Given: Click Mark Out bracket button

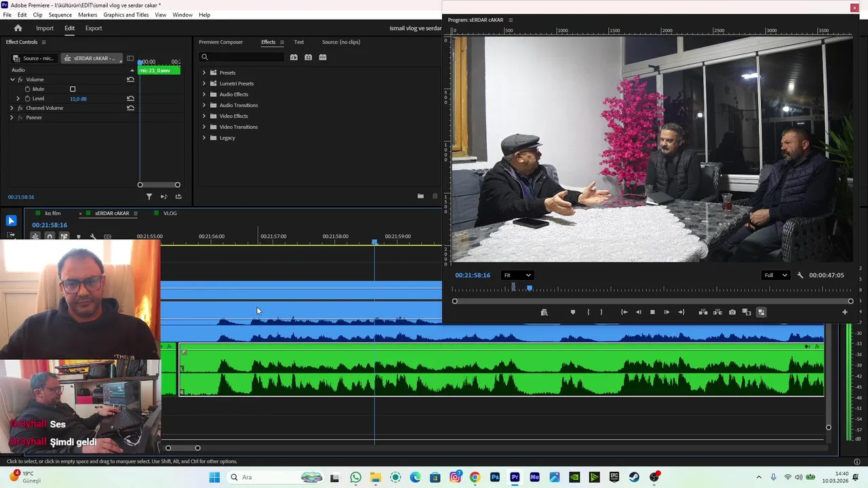Looking at the screenshot, I should point(601,312).
